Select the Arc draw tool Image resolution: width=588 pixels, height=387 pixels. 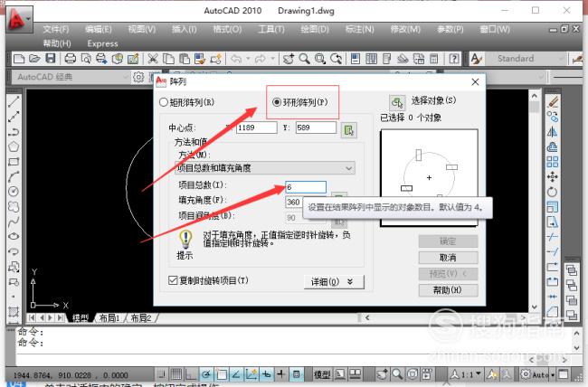point(14,176)
